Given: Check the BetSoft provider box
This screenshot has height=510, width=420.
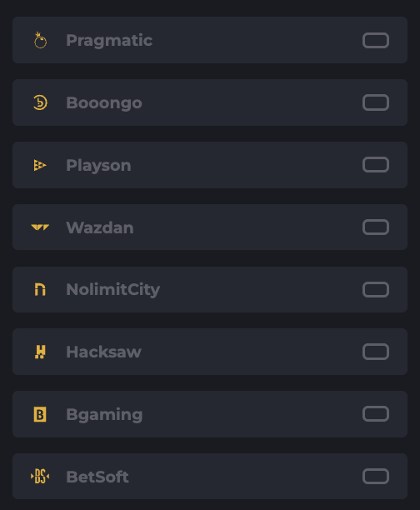Looking at the screenshot, I should (x=376, y=476).
